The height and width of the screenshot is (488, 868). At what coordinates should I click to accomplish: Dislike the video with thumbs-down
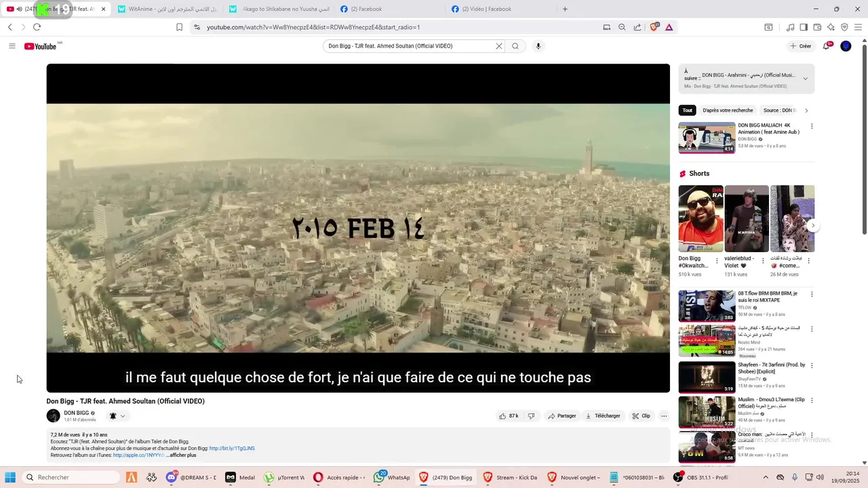(x=531, y=416)
